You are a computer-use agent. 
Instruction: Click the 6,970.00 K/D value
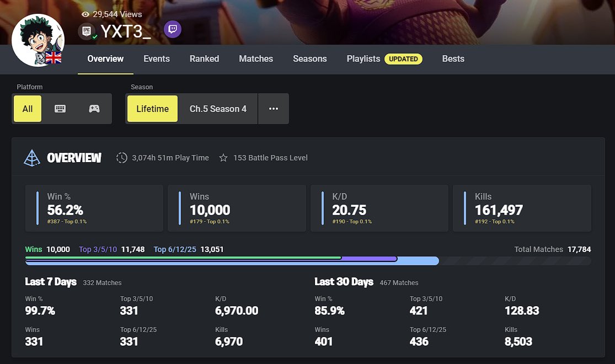(x=237, y=311)
